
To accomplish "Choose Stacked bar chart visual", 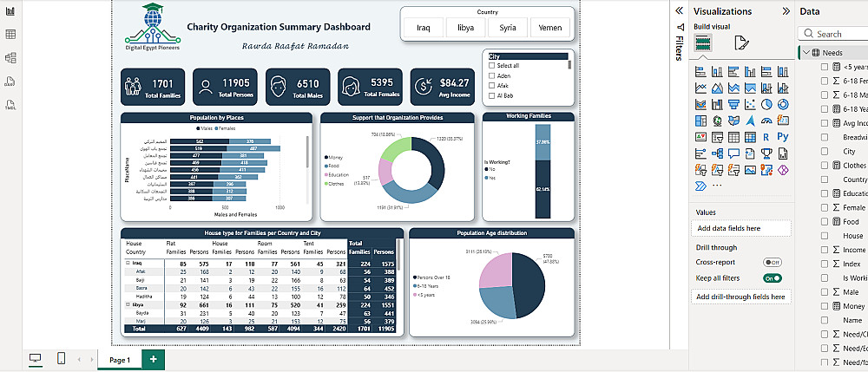I will click(700, 72).
